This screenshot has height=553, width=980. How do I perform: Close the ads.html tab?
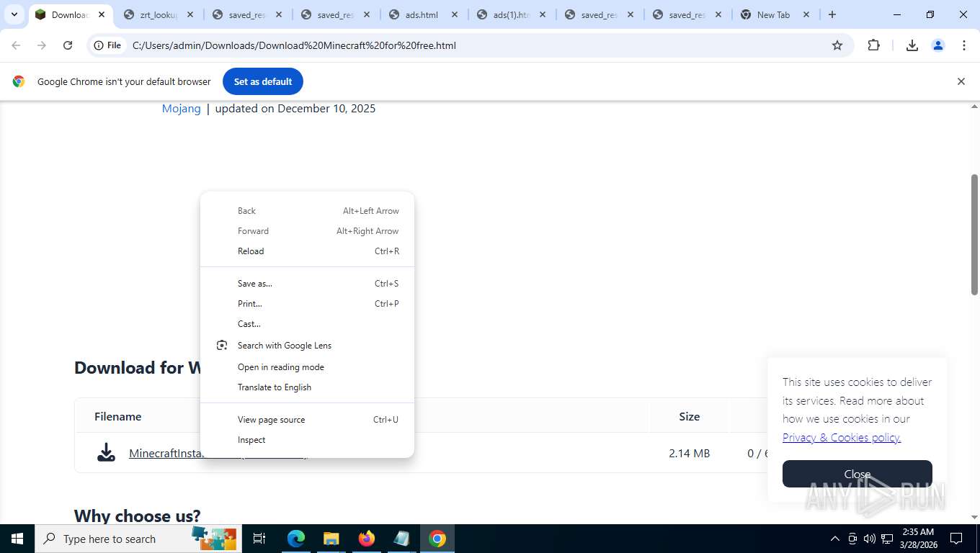pos(455,14)
